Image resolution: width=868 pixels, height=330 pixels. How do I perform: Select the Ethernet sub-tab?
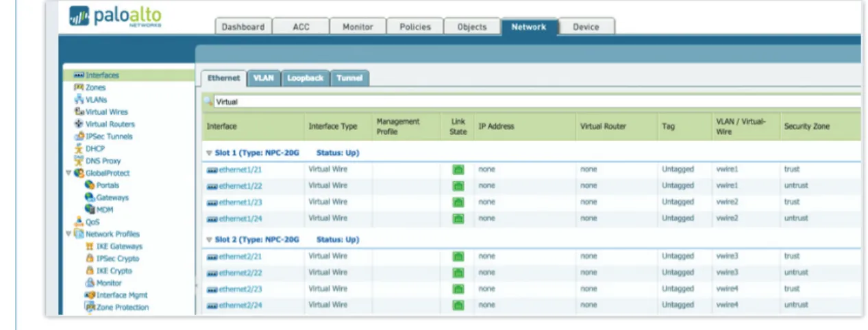tap(223, 78)
